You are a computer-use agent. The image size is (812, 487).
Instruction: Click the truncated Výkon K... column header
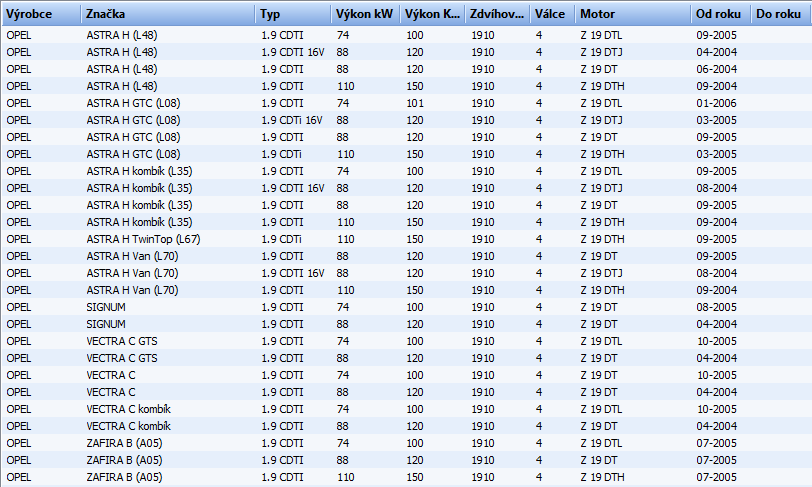coord(433,14)
